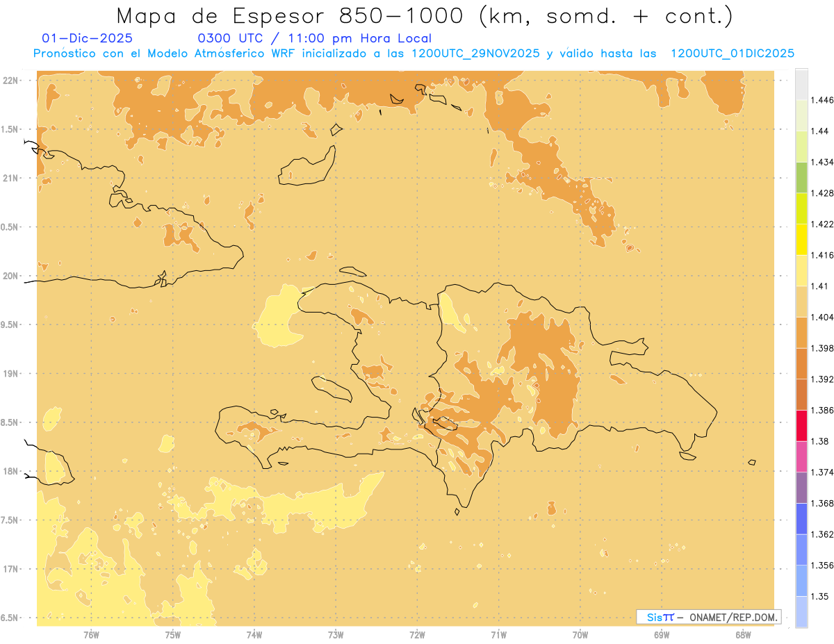Click the longitude axis label '70W'
834x644 pixels.
[580, 635]
